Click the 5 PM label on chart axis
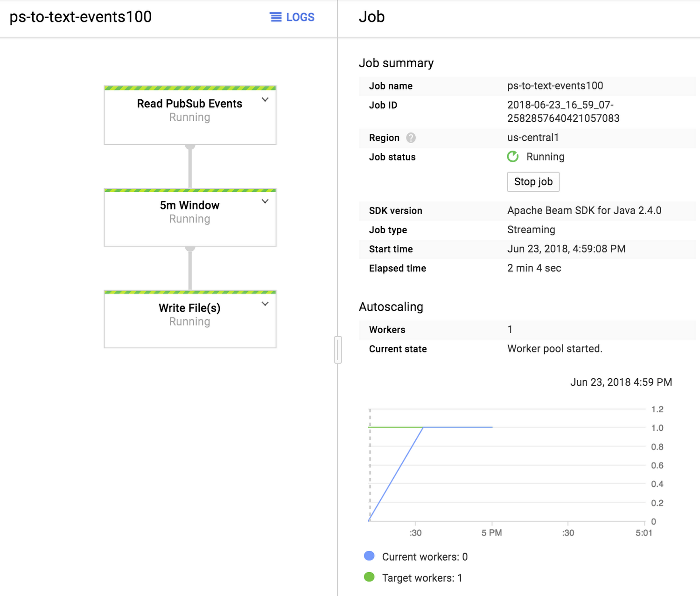Image resolution: width=700 pixels, height=596 pixels. point(492,533)
